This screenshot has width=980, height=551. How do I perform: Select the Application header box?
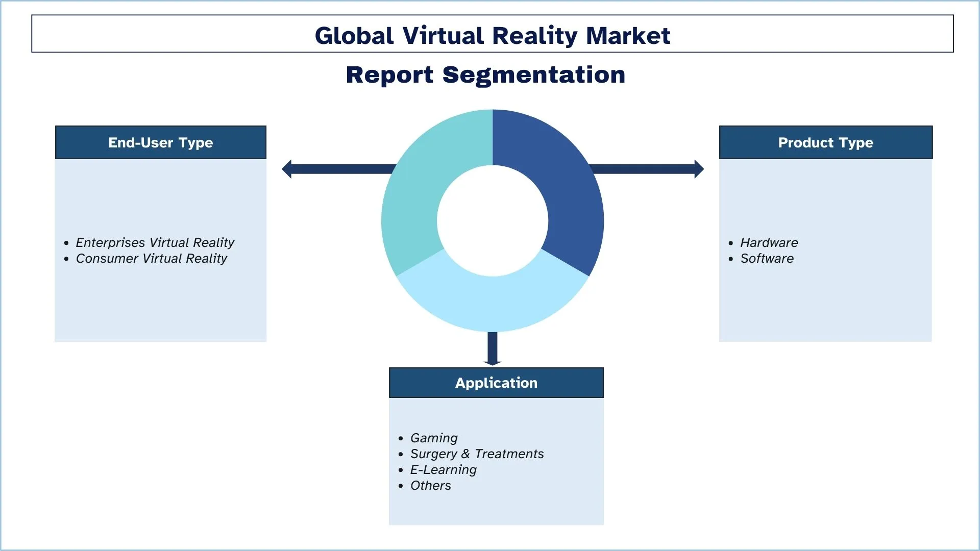point(496,383)
